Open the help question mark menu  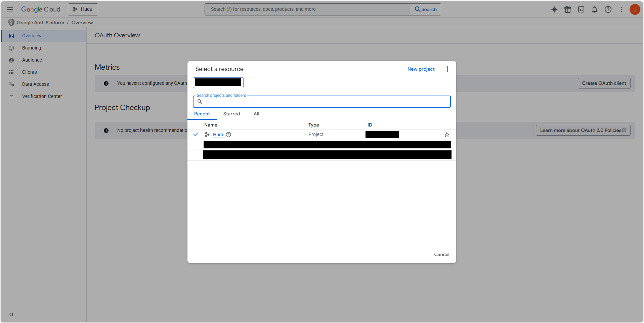click(x=608, y=9)
